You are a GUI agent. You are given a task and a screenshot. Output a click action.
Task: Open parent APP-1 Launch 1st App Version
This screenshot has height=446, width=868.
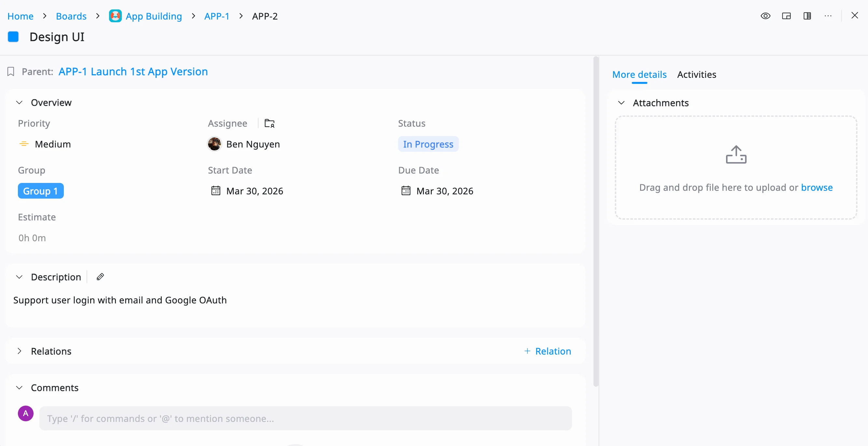coord(133,71)
